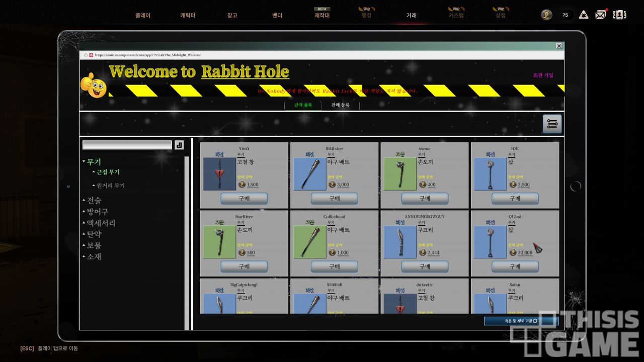Screen dimensions: 644x362
Task: Click the category list vertical scrollbar
Action: click(x=187, y=241)
